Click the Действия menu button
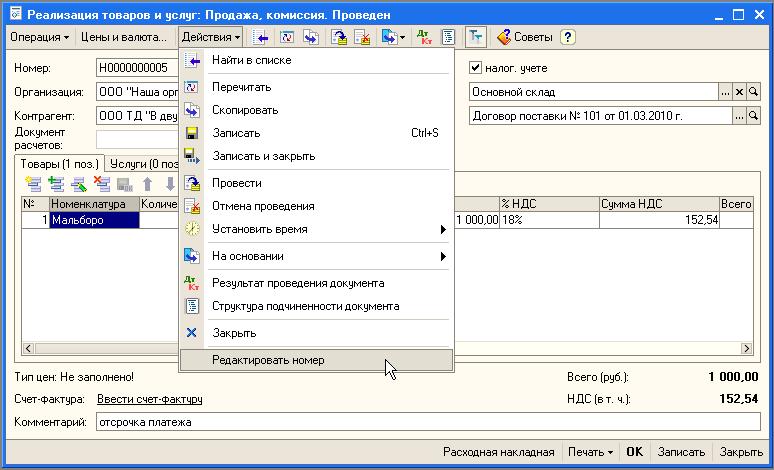774x470 pixels. click(x=211, y=38)
